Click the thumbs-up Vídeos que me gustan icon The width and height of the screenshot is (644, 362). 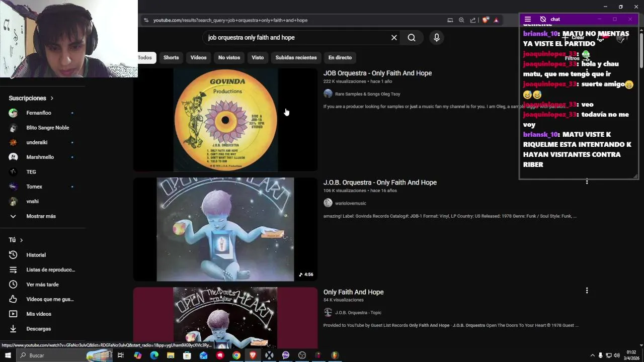(x=13, y=299)
